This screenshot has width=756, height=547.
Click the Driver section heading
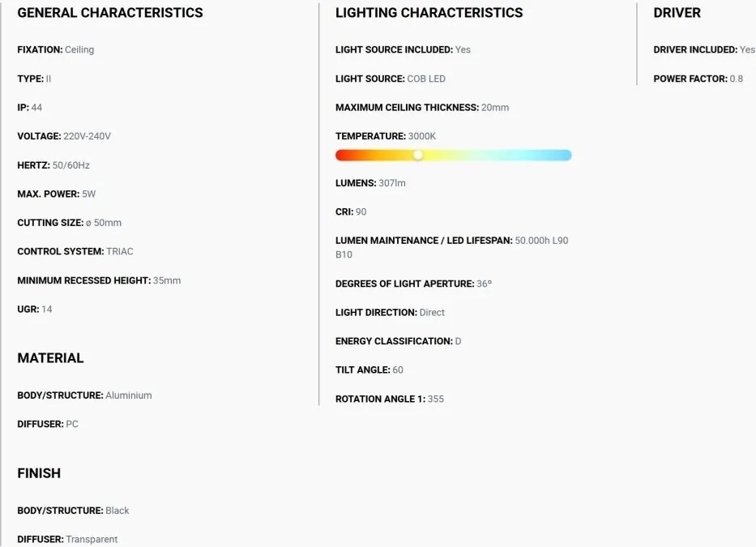click(677, 12)
